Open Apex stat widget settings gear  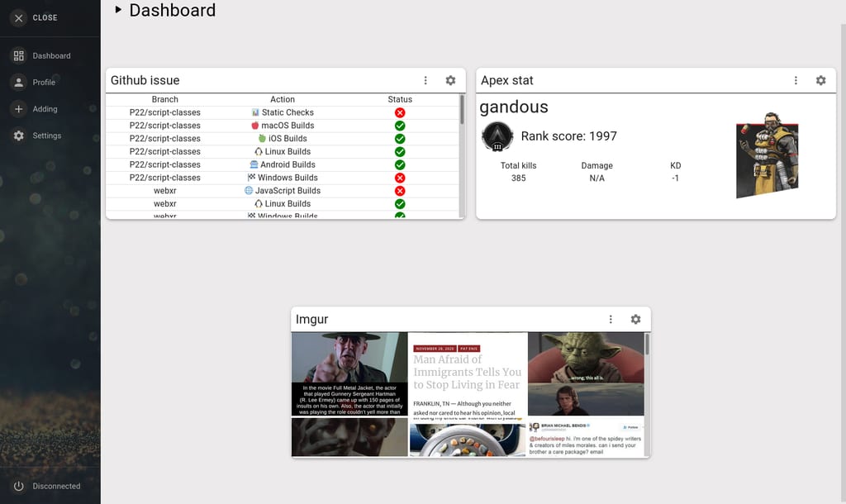(820, 80)
